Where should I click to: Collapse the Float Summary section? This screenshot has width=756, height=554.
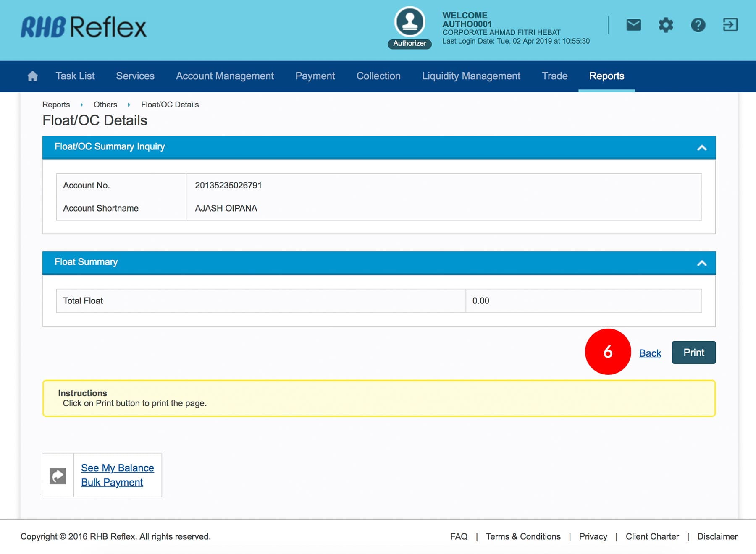coord(701,263)
